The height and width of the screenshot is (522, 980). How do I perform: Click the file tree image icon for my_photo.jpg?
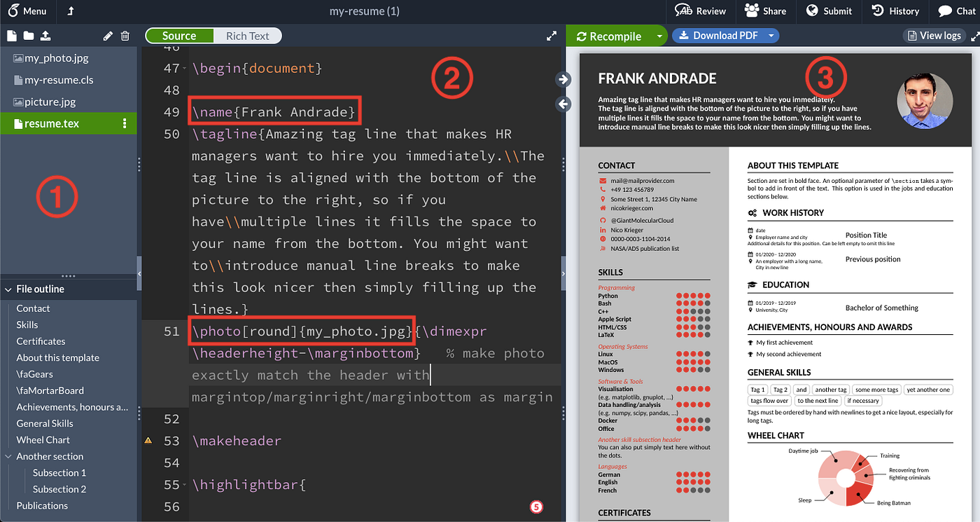click(18, 58)
